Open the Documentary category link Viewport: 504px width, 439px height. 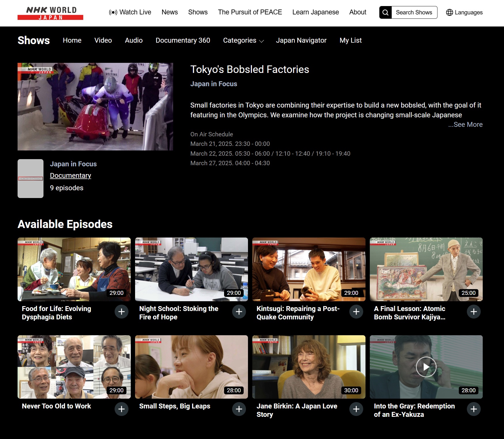(x=71, y=176)
